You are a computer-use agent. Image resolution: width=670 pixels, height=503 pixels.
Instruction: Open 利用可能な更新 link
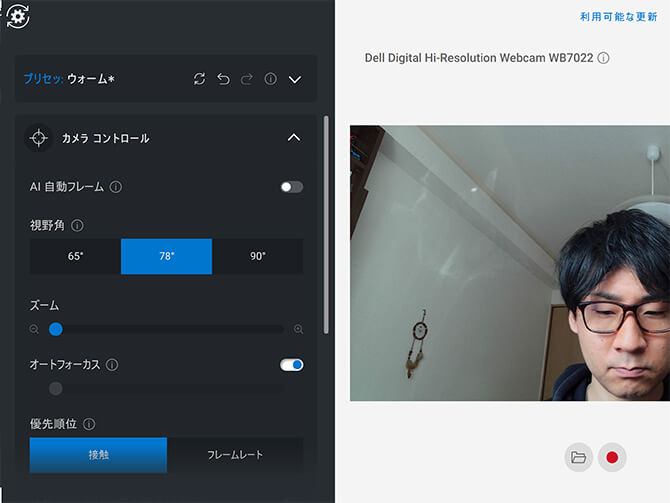(x=618, y=17)
